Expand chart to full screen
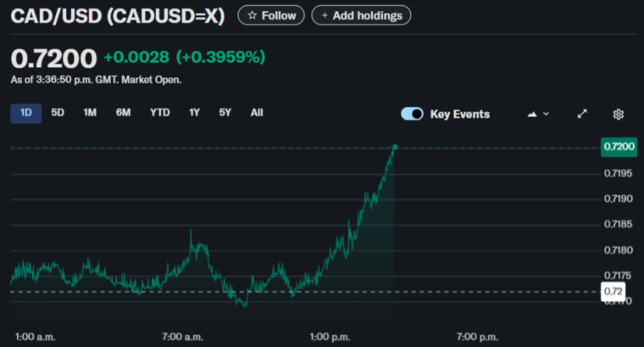The width and height of the screenshot is (644, 347). tap(582, 114)
